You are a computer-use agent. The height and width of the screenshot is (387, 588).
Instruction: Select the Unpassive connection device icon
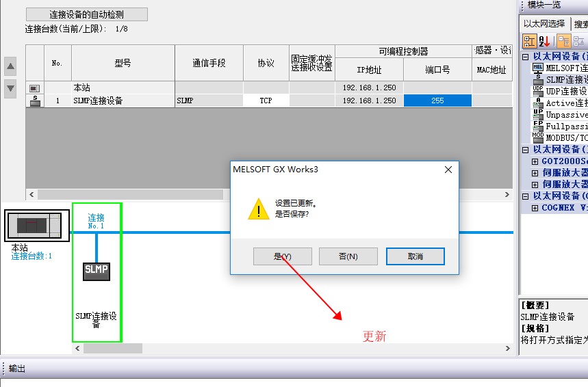(x=538, y=114)
